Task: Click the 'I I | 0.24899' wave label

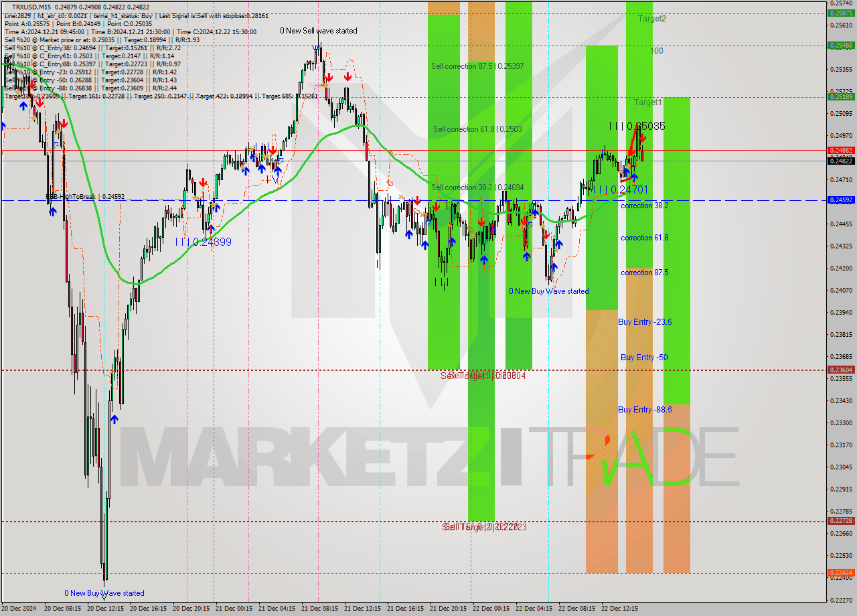Action: click(x=204, y=242)
